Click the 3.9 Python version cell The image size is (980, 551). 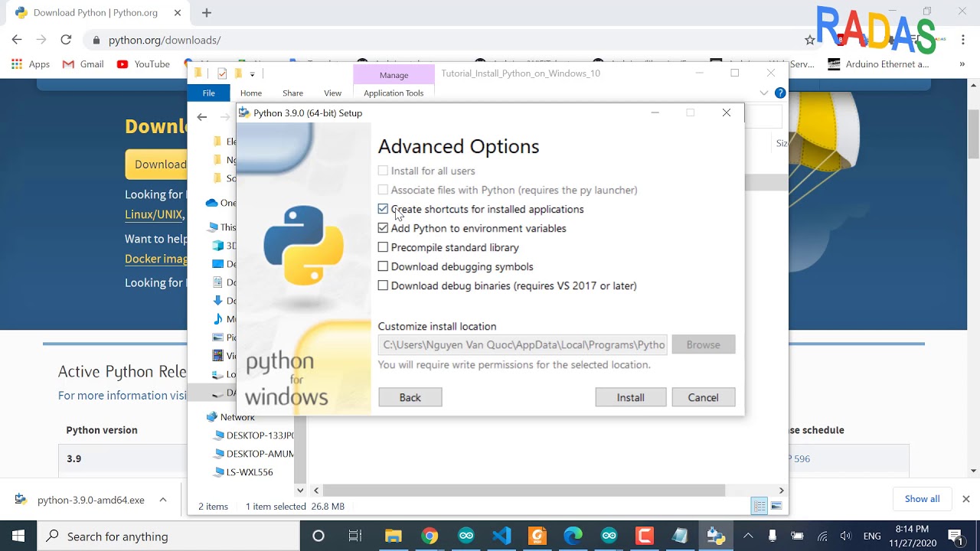[x=74, y=458]
